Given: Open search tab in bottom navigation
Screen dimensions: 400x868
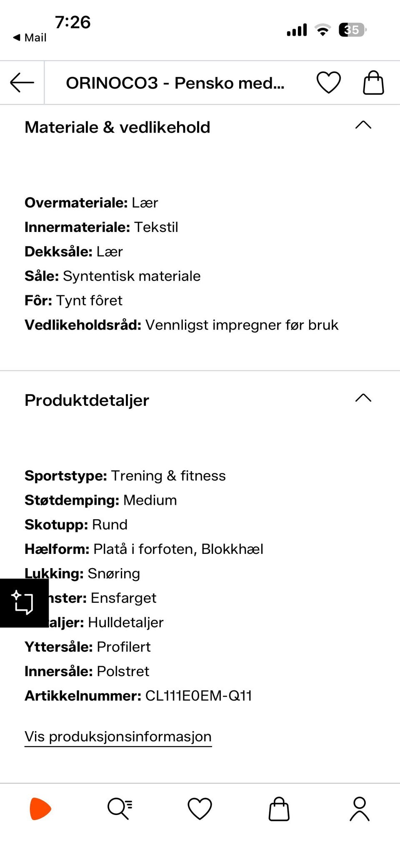Looking at the screenshot, I should point(120,809).
